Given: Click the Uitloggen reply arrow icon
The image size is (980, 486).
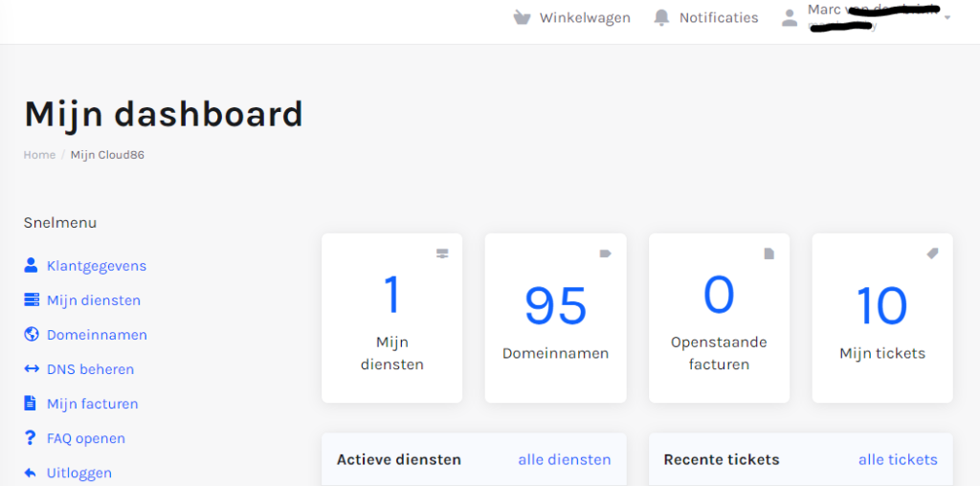Looking at the screenshot, I should [x=30, y=473].
